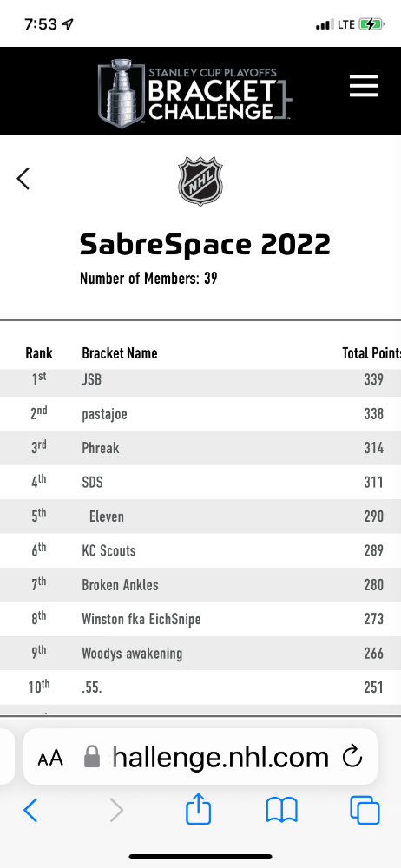The width and height of the screenshot is (401, 868).
Task: Tap the NHL shield logo
Action: tap(200, 181)
